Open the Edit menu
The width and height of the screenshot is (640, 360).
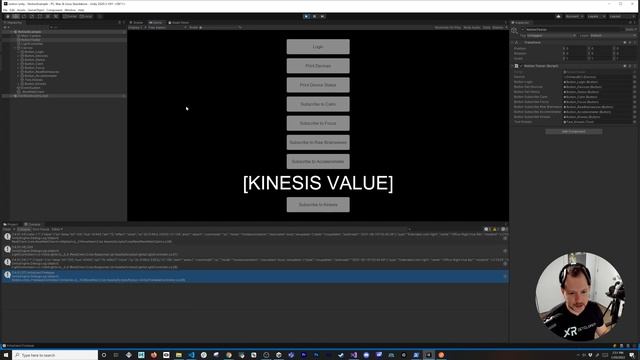point(12,10)
